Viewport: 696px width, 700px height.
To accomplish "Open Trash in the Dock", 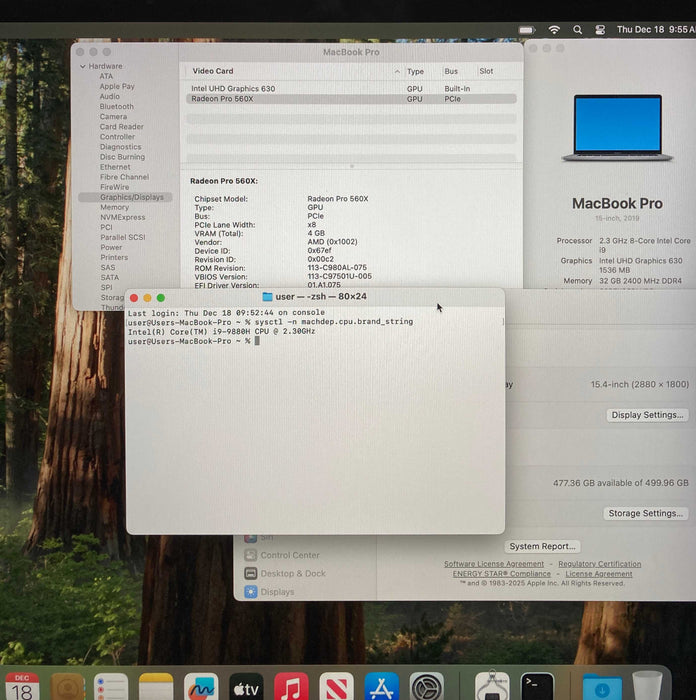I will [x=647, y=687].
